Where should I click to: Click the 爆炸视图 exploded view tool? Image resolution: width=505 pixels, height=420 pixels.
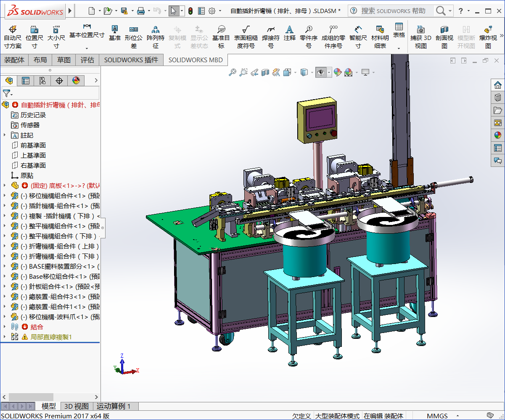(x=488, y=37)
